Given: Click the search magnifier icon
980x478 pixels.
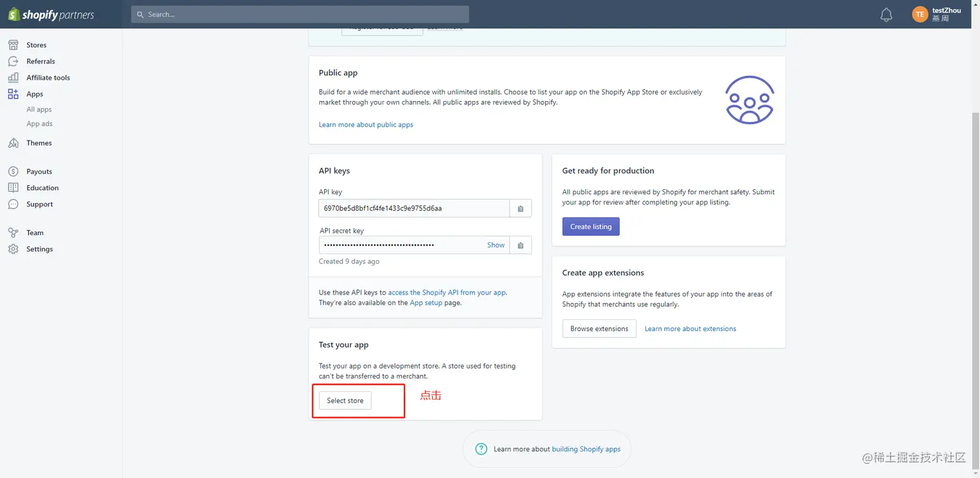Looking at the screenshot, I should [140, 14].
